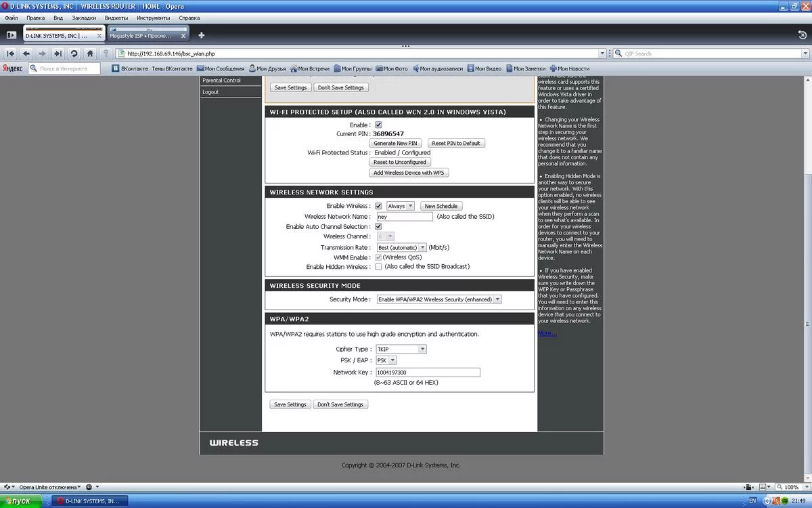Click the Logout sidebar link
812x508 pixels.
point(210,92)
